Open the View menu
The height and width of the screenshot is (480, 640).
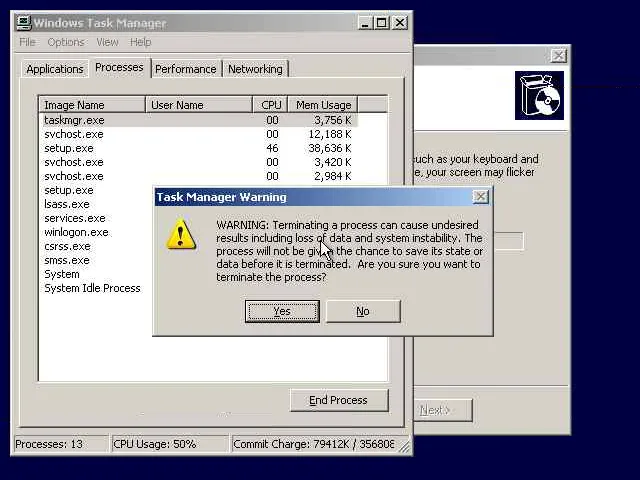click(x=107, y=42)
